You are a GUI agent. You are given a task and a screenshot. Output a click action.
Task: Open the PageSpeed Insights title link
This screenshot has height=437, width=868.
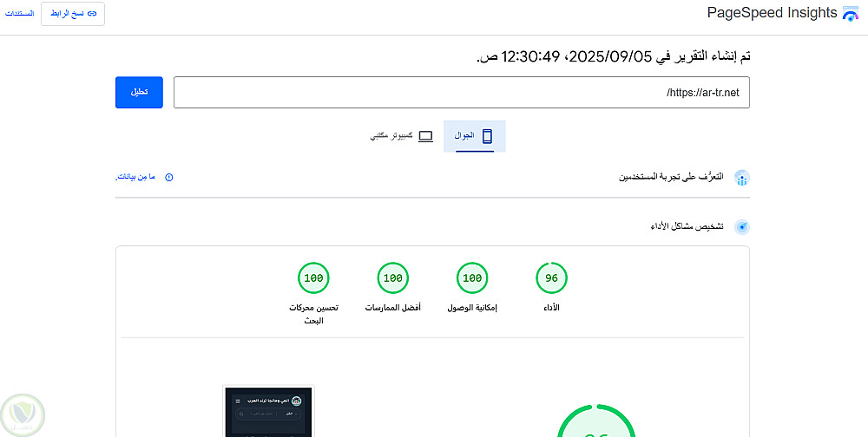(772, 13)
